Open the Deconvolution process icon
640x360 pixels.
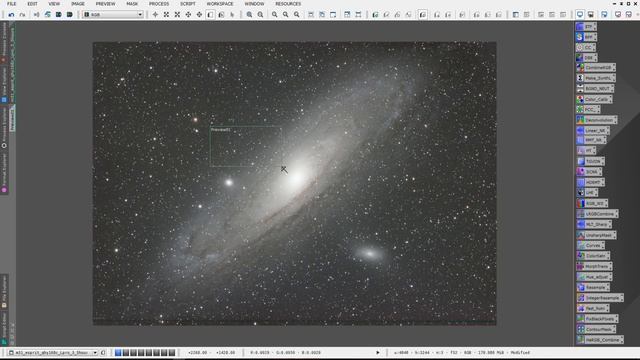point(596,120)
